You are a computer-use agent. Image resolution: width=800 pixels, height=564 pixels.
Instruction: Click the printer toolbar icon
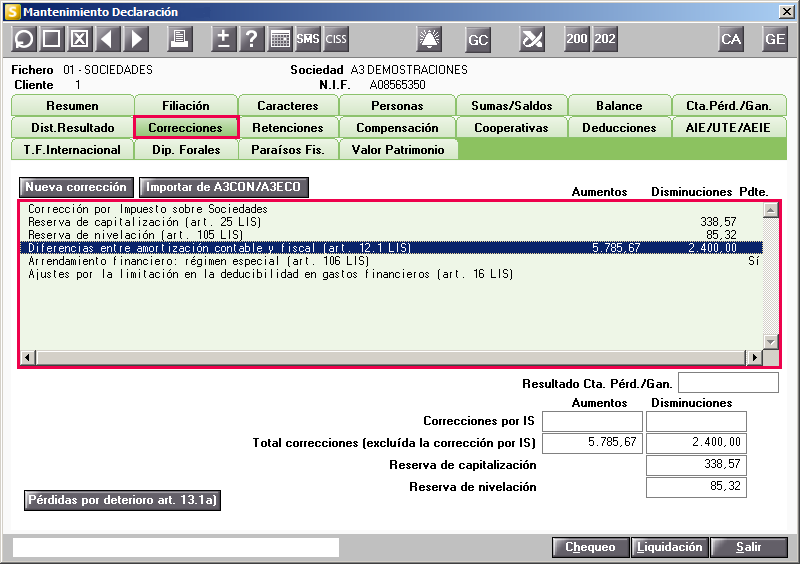coord(180,39)
